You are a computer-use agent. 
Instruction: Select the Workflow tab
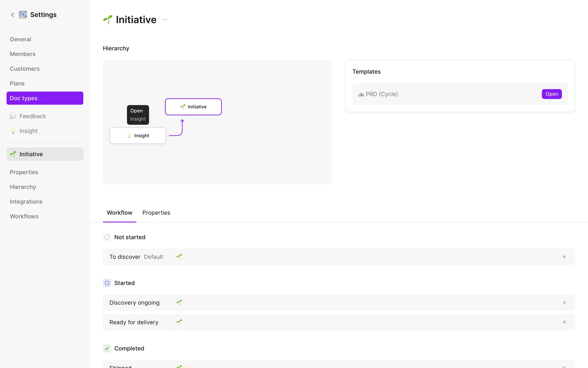point(119,213)
